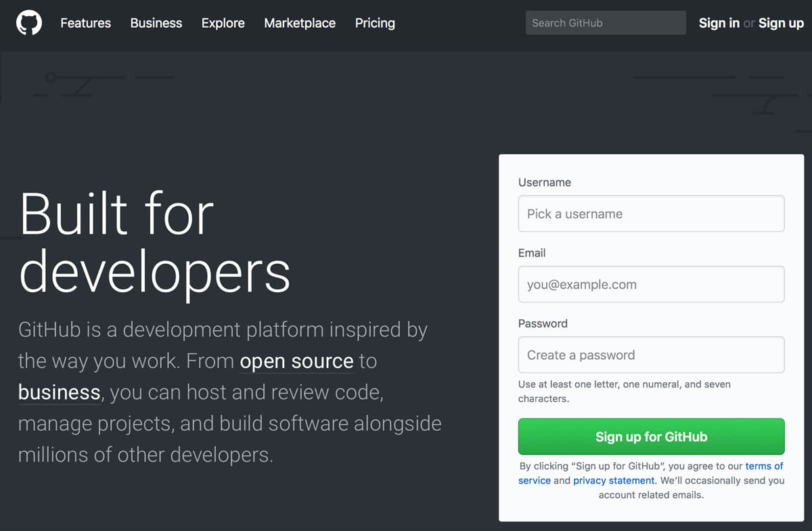Click the GitHub Octocat logo
This screenshot has height=531, width=812.
(29, 23)
